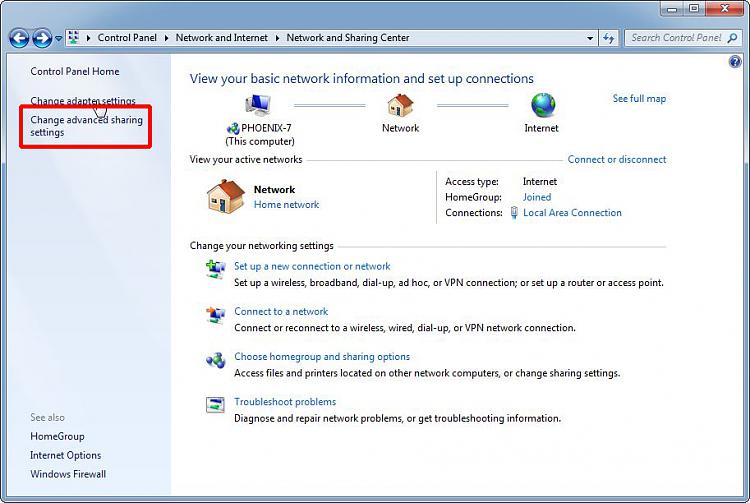Viewport: 750px width, 503px height.
Task: Refresh the Network and Sharing Center page
Action: [x=609, y=38]
